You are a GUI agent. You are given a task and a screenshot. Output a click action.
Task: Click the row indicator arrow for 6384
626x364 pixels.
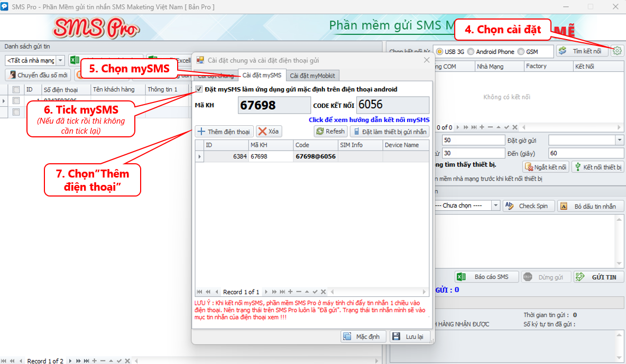click(200, 156)
